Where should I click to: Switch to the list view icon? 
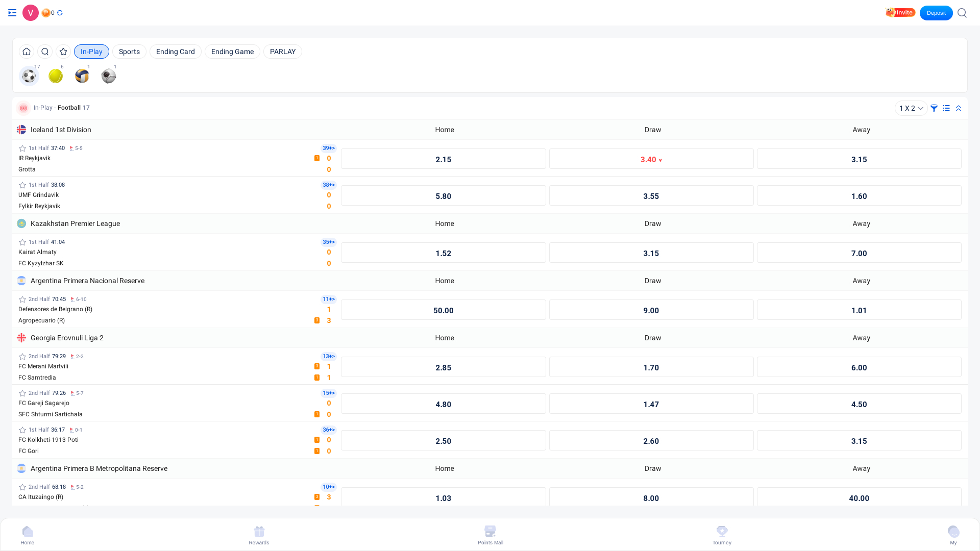tap(946, 108)
